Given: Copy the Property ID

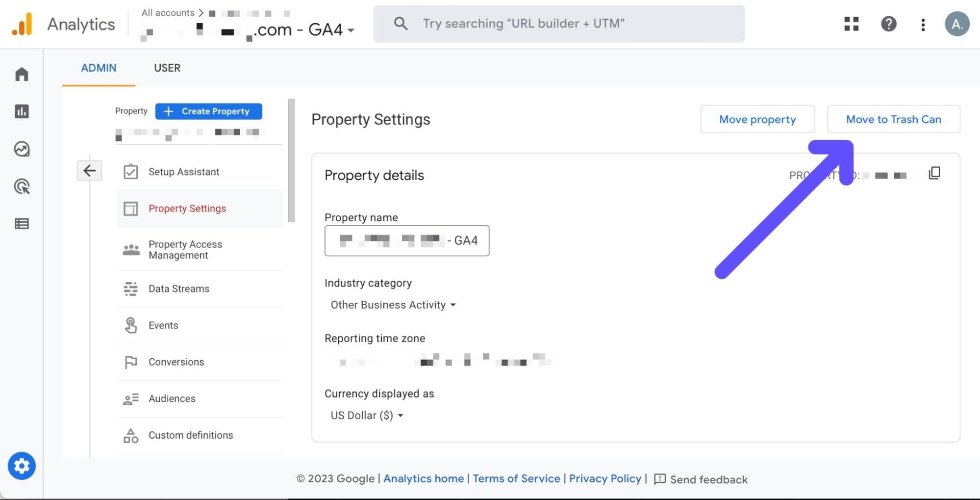Looking at the screenshot, I should tap(935, 173).
